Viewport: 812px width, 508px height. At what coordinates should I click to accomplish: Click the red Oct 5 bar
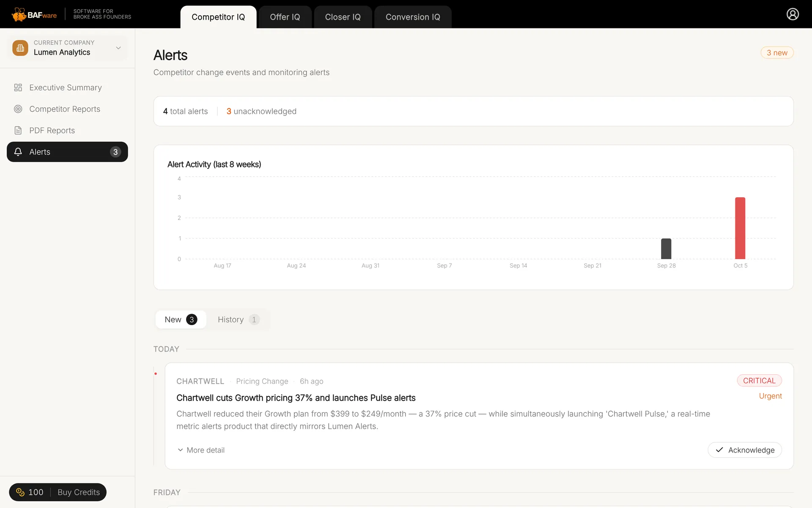click(x=740, y=228)
